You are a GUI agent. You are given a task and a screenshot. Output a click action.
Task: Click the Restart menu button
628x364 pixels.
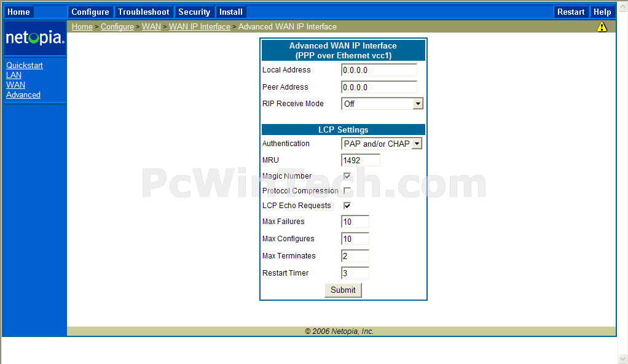(x=571, y=12)
